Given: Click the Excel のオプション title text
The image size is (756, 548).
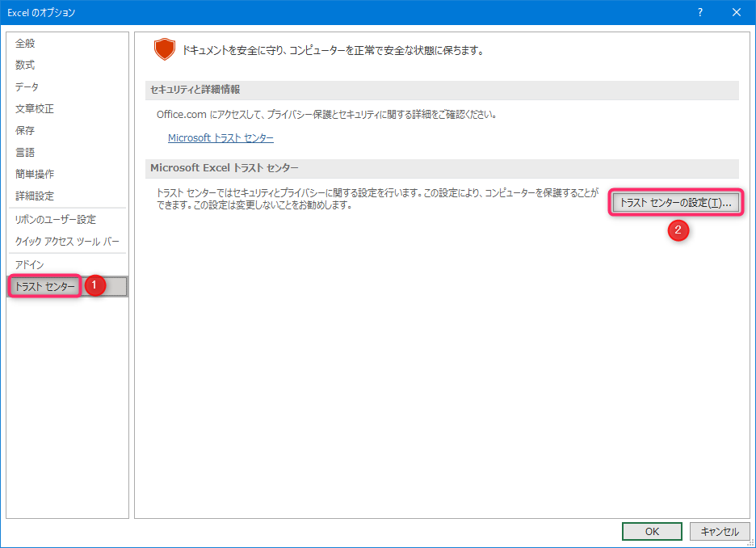Looking at the screenshot, I should click(41, 13).
